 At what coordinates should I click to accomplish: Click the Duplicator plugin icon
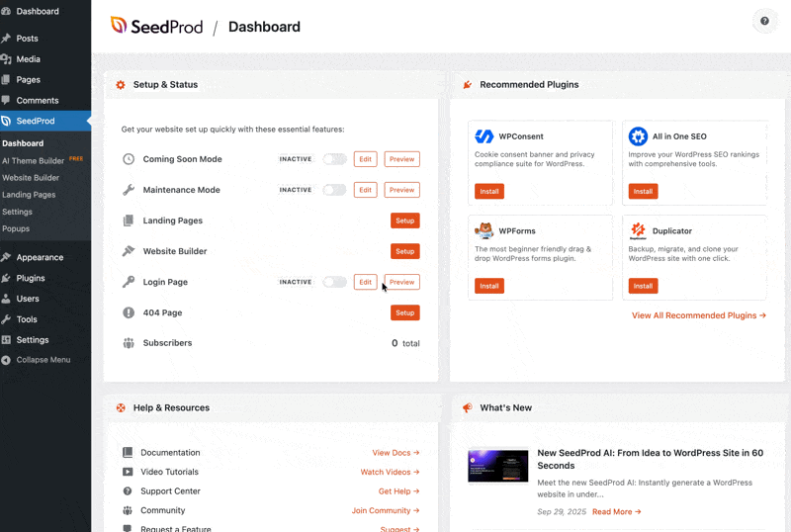point(638,230)
